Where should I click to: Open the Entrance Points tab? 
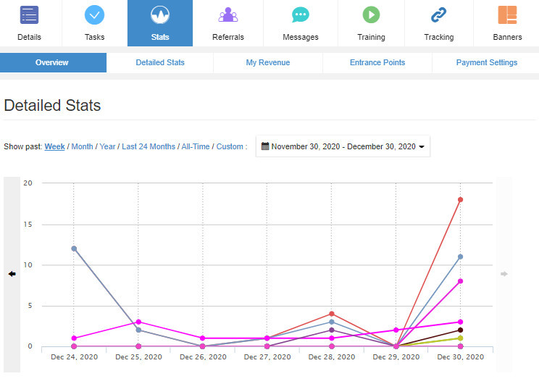pos(377,63)
